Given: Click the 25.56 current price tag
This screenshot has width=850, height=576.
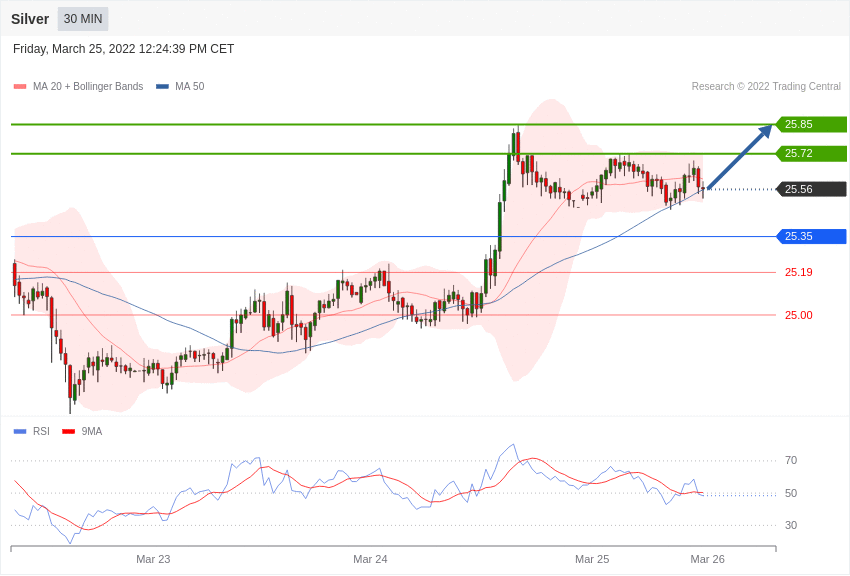Looking at the screenshot, I should pyautogui.click(x=812, y=189).
